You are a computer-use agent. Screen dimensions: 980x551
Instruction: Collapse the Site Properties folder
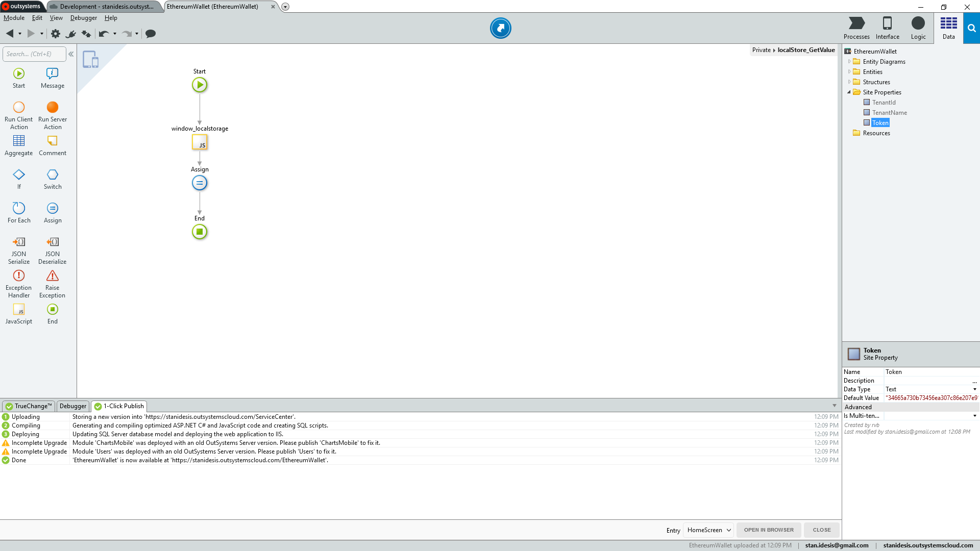[x=849, y=92]
